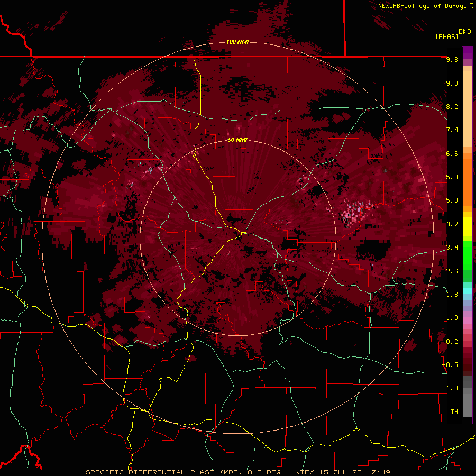Click the 100 NMI range ring label
Viewport: 476px width, 476px height.
click(x=237, y=42)
